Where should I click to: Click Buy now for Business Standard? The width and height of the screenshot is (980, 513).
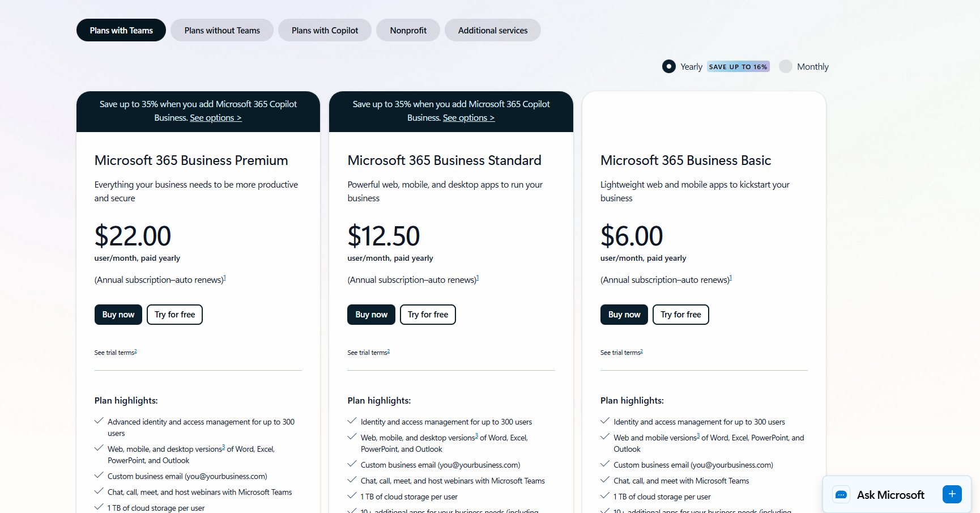371,314
